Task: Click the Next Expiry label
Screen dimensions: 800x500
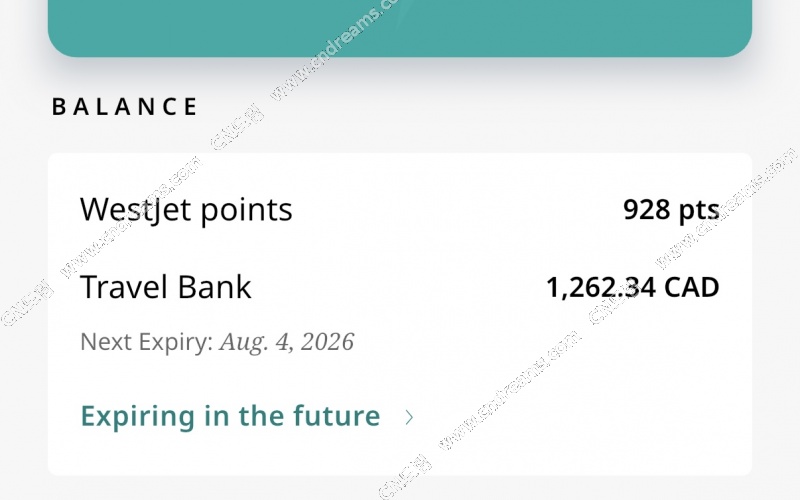Action: tap(146, 342)
